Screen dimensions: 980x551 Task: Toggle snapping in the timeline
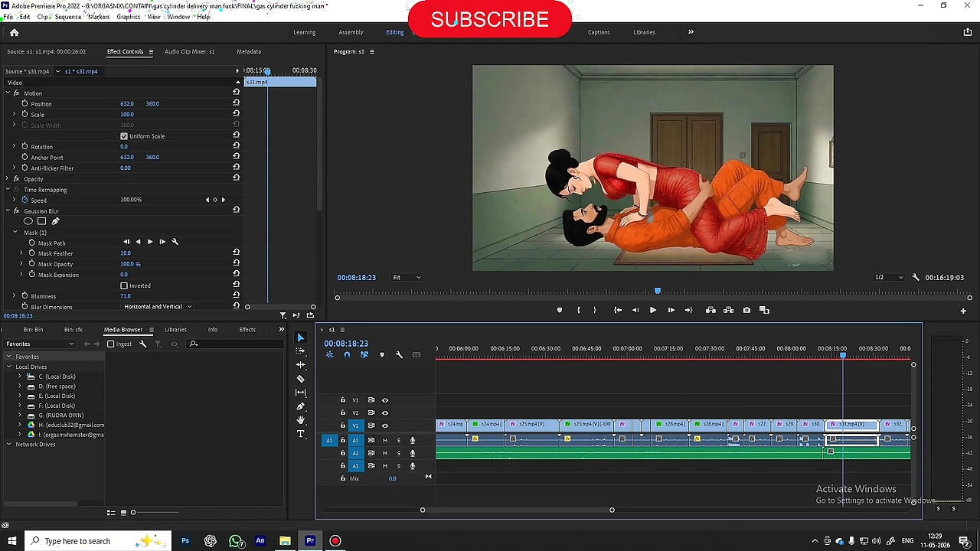[347, 355]
